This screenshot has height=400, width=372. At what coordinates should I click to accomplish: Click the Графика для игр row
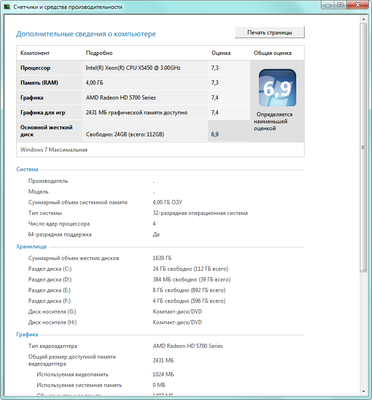[x=133, y=113]
